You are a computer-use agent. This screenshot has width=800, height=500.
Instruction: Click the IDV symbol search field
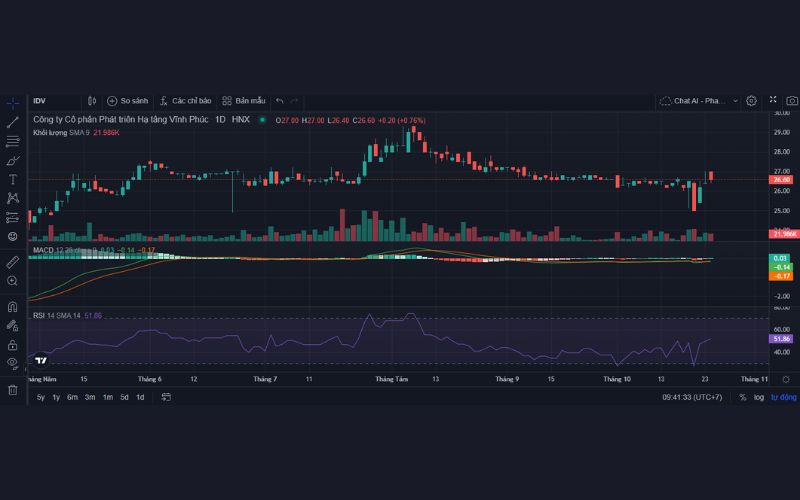pos(52,101)
